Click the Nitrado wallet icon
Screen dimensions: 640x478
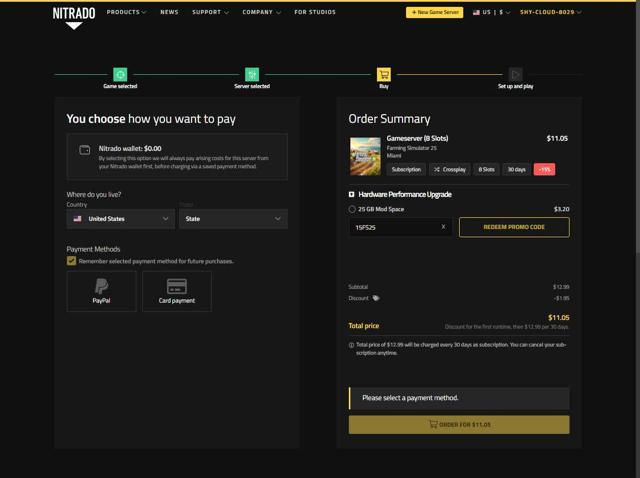pyautogui.click(x=84, y=150)
